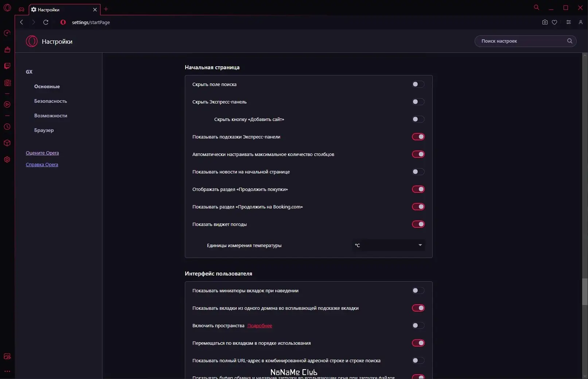Open the «Оцените Opera» link

pos(42,153)
